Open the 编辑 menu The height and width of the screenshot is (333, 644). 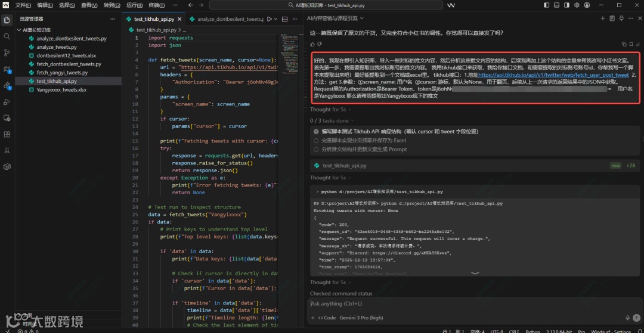pos(45,5)
